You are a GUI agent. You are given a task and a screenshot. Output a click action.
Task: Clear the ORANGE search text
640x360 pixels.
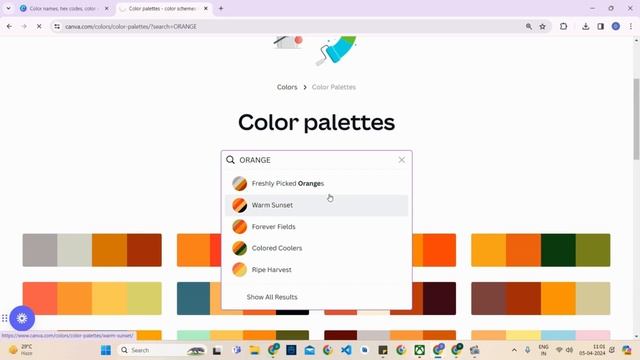(x=402, y=160)
